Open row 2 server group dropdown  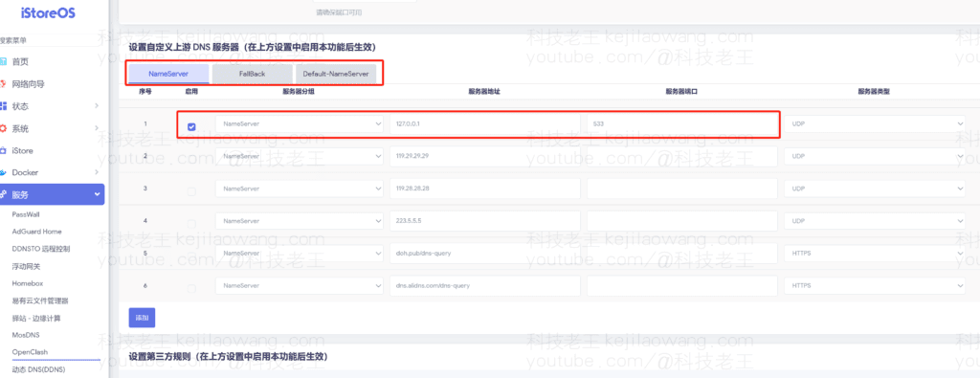click(300, 156)
